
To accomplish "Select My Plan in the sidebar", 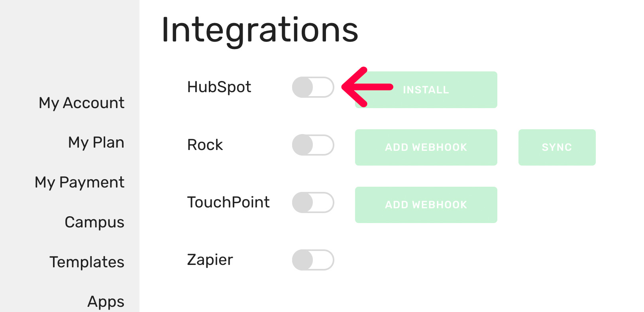I will pyautogui.click(x=96, y=142).
